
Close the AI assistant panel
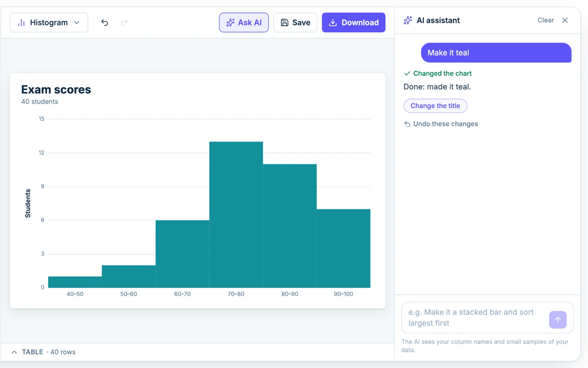(x=565, y=20)
